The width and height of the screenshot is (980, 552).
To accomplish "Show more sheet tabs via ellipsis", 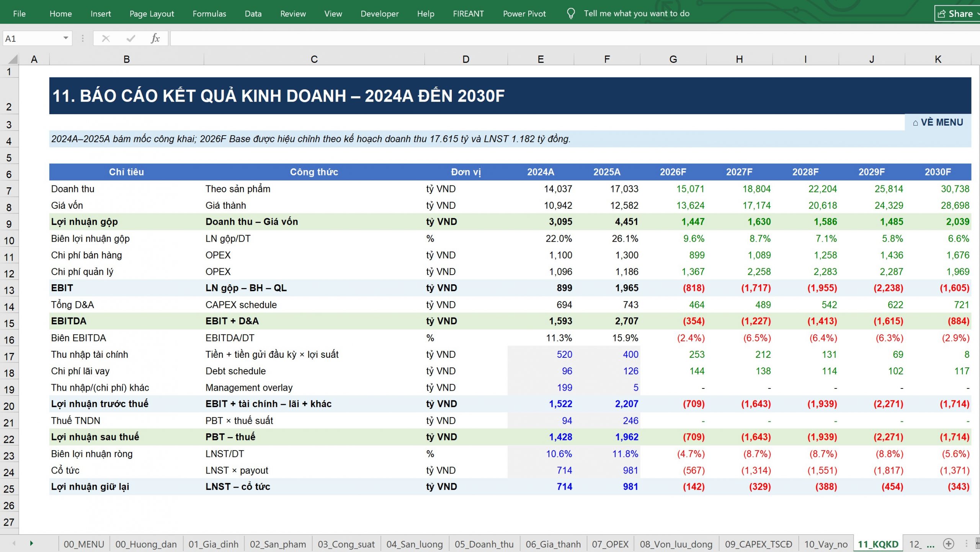I will [931, 544].
